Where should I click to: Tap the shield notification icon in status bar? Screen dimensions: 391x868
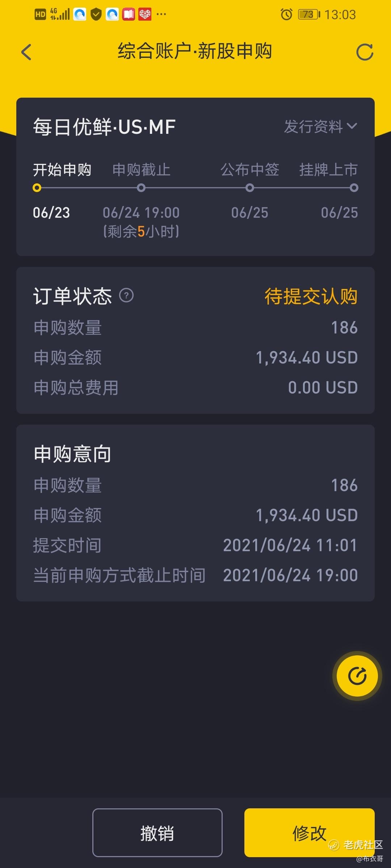coord(96,14)
